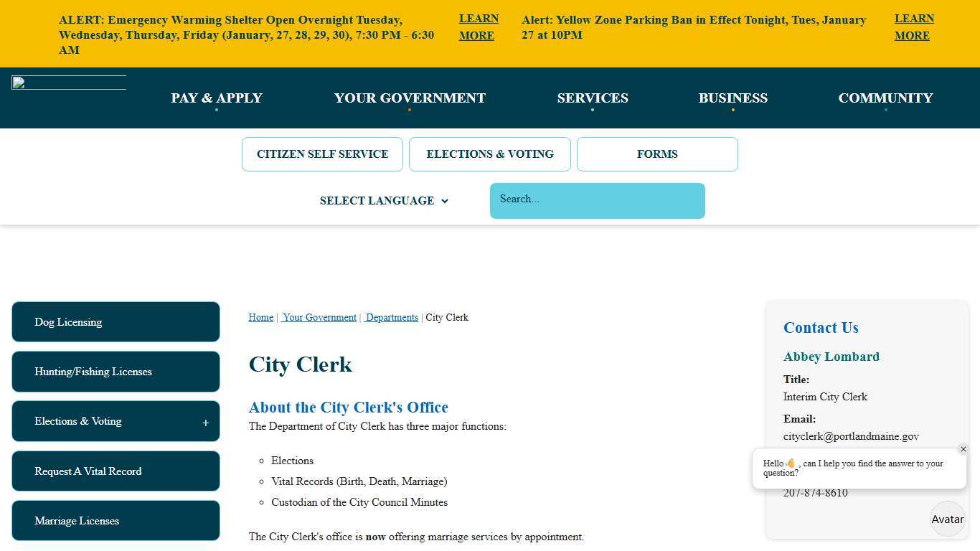Click inside the Search input field
The height and width of the screenshot is (551, 980).
597,200
